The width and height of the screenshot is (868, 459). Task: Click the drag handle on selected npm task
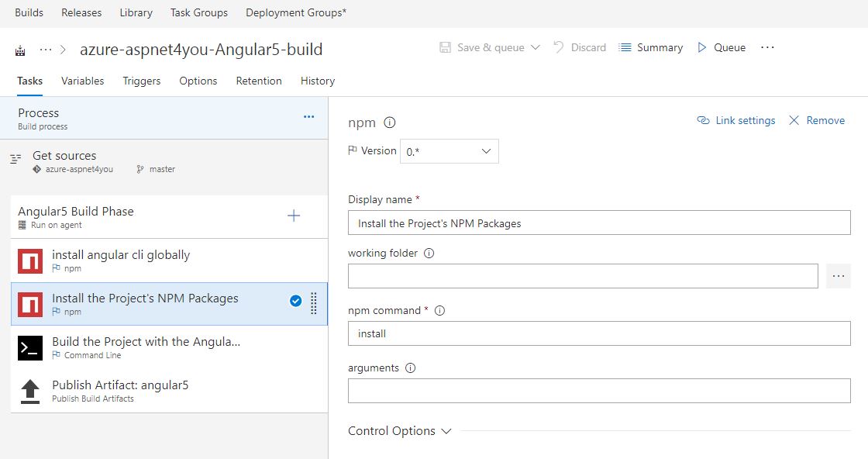point(314,303)
